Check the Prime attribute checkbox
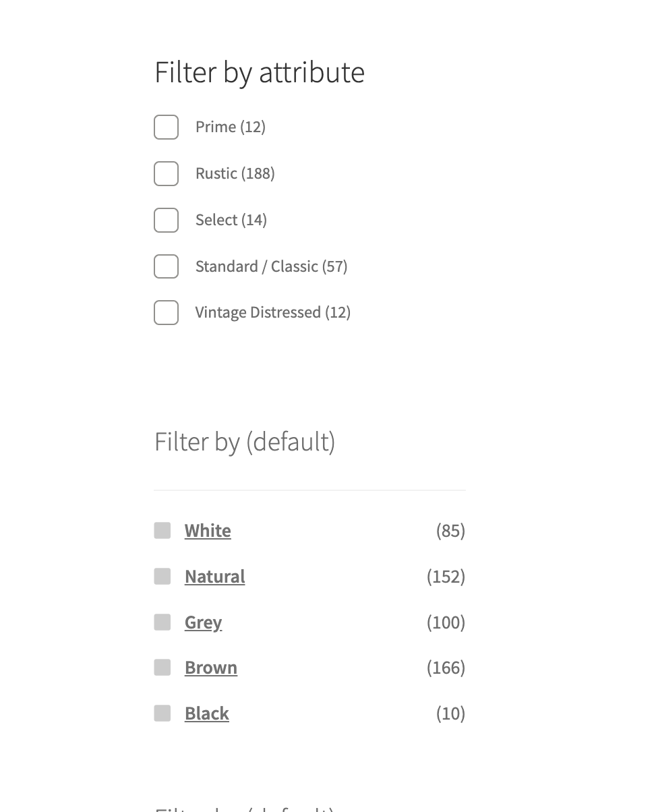 pyautogui.click(x=166, y=127)
